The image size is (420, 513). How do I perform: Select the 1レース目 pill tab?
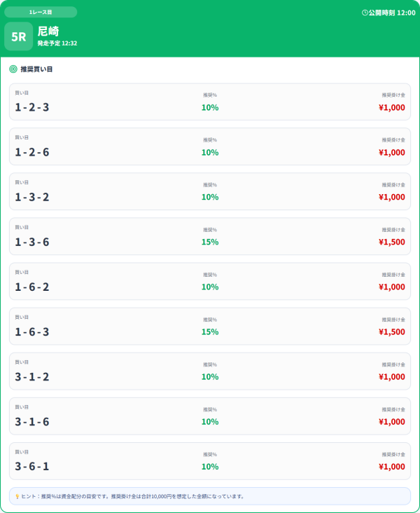41,12
